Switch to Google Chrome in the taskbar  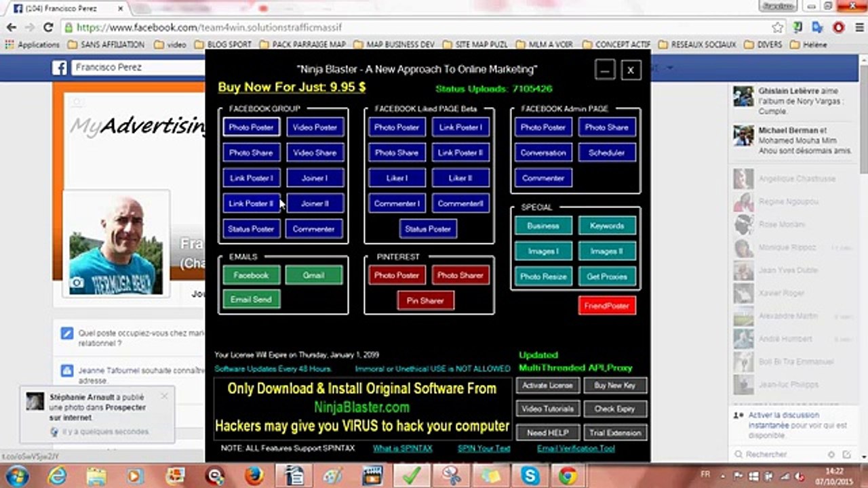point(568,476)
